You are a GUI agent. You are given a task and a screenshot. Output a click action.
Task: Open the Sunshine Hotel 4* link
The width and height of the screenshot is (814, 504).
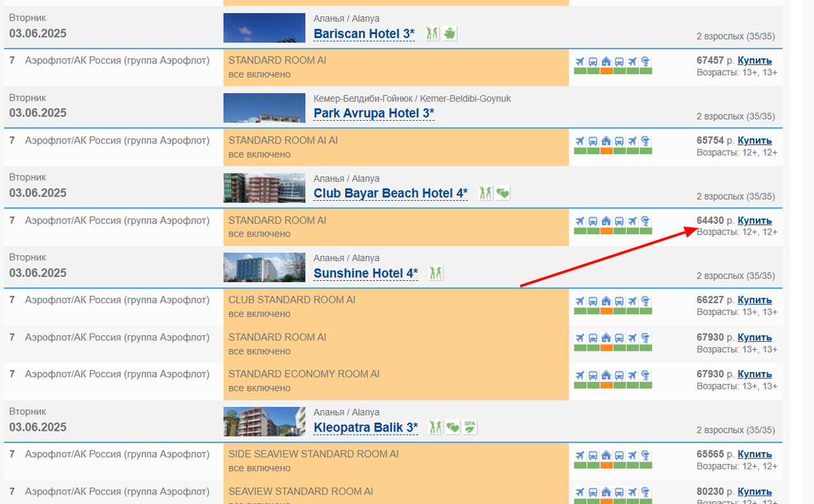point(366,273)
